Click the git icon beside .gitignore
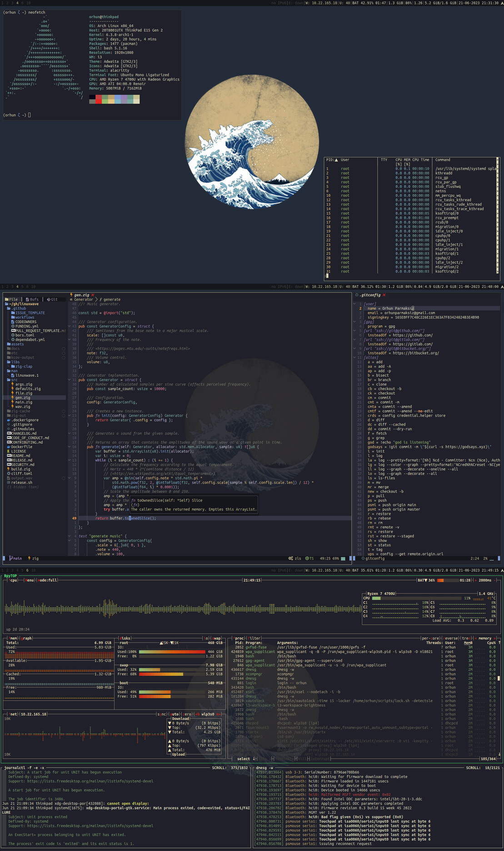Screen dimensions: 504x851 [9, 424]
